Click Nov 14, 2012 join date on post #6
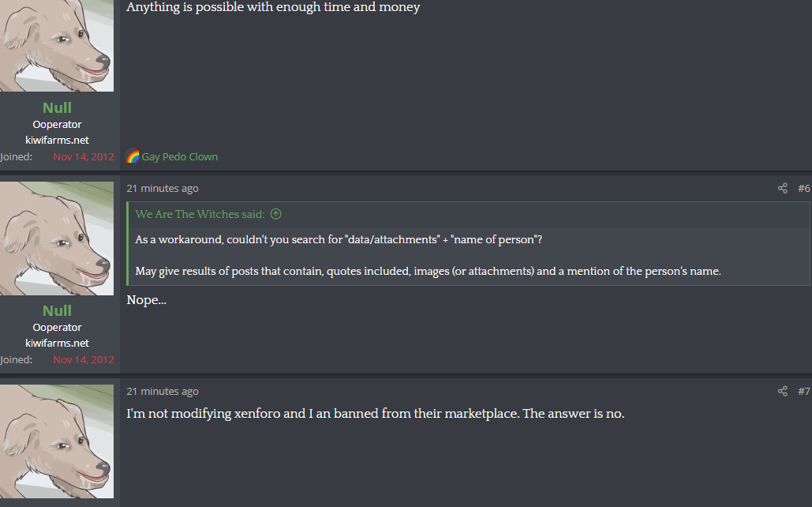 pos(84,360)
